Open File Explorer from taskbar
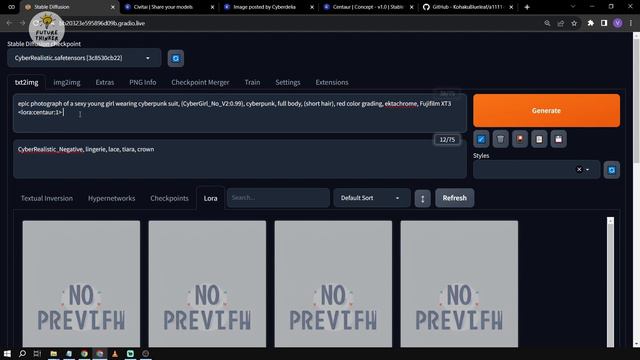Viewport: 640px width, 360px height. [x=53, y=353]
